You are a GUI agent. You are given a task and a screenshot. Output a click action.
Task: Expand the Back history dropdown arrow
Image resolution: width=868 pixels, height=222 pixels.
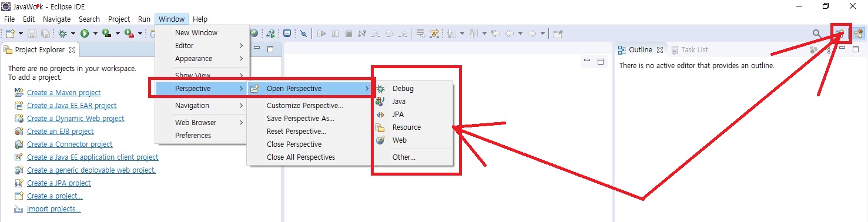520,33
